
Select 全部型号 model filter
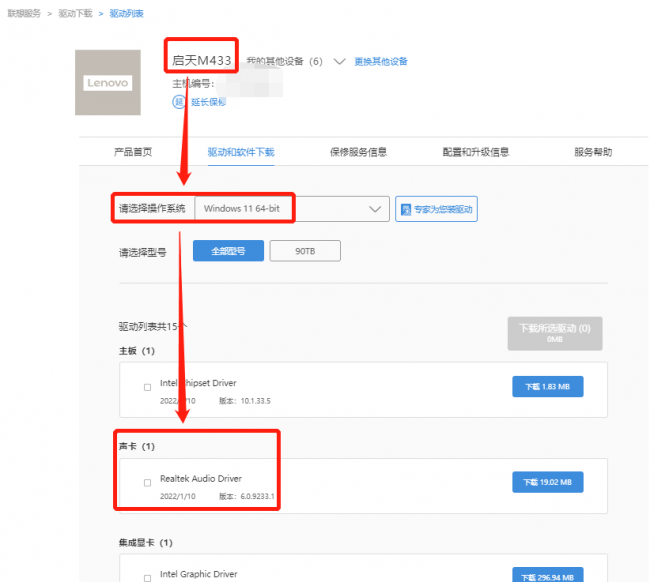(x=228, y=251)
